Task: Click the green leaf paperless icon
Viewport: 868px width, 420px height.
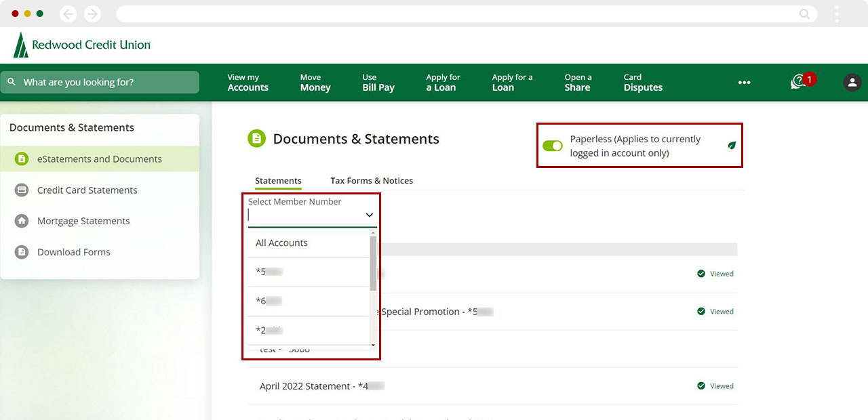Action: click(732, 145)
